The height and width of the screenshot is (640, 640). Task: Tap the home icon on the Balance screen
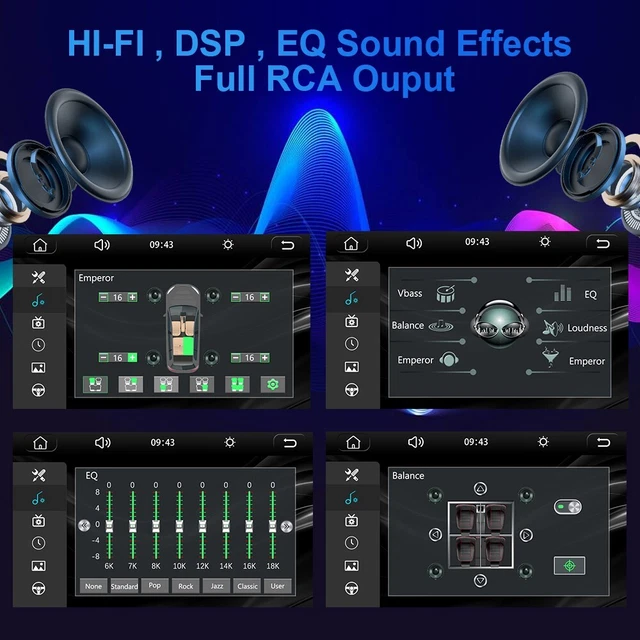click(x=353, y=442)
